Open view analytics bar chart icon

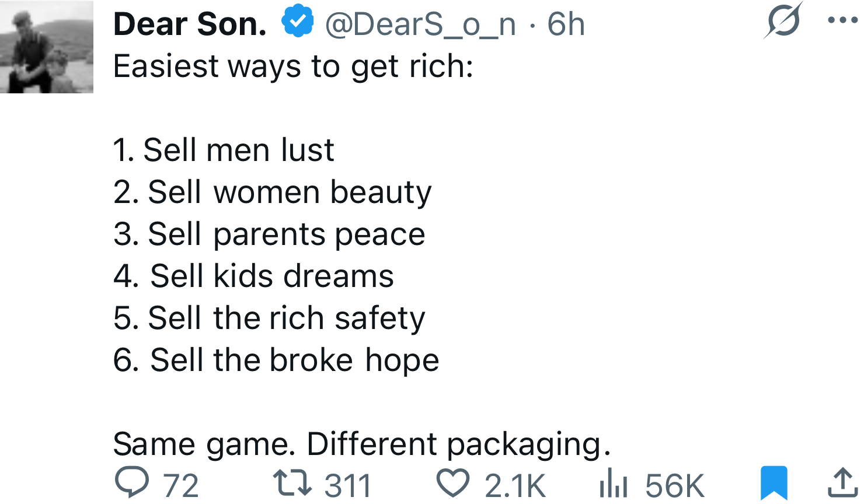click(x=613, y=484)
